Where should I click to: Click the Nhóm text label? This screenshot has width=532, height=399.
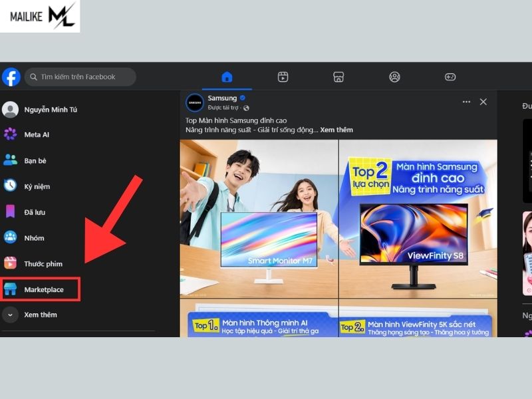click(x=34, y=238)
